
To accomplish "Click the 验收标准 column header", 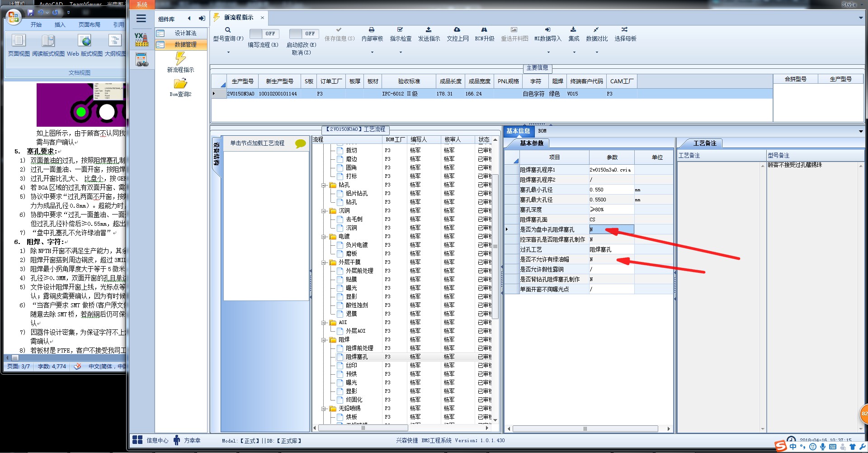I will (x=409, y=81).
